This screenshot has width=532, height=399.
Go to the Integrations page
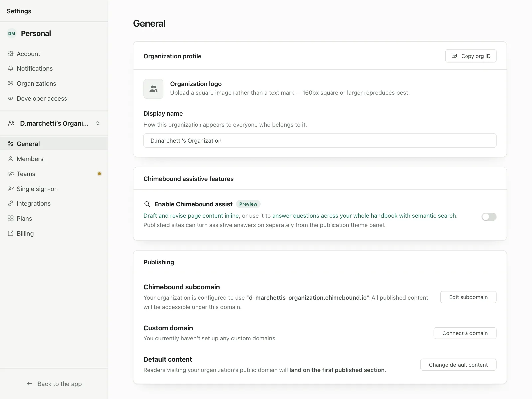[x=54, y=203]
